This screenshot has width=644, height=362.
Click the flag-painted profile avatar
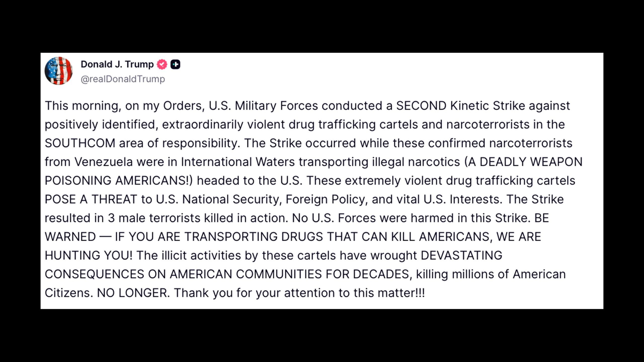coord(59,71)
